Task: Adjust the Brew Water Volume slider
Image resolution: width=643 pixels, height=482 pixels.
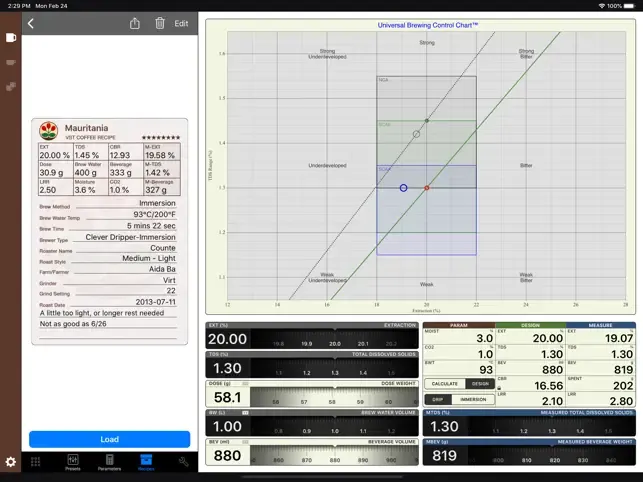Action: pyautogui.click(x=335, y=427)
